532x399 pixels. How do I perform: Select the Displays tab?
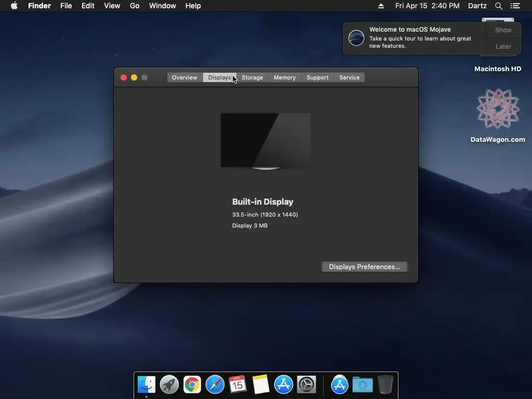tap(220, 77)
